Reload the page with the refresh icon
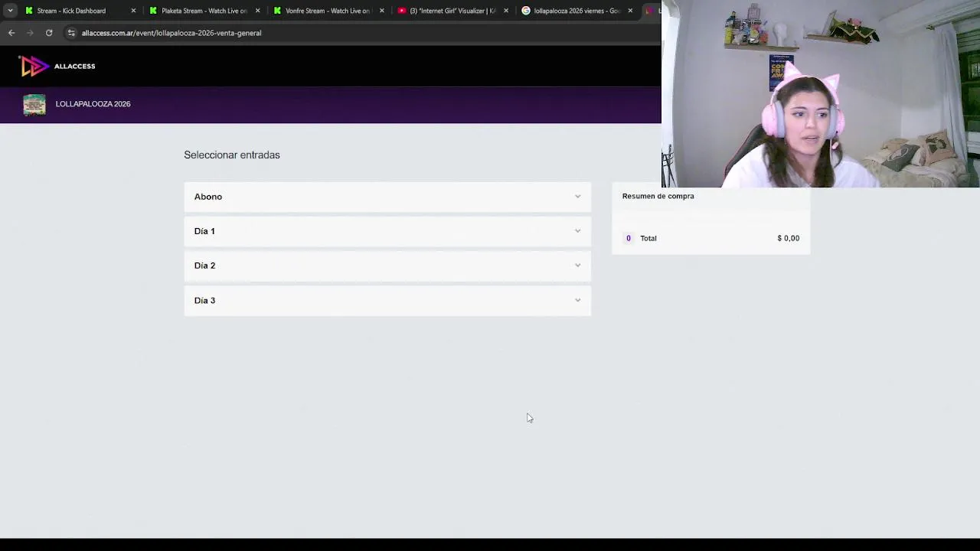The height and width of the screenshot is (551, 980). 49,33
